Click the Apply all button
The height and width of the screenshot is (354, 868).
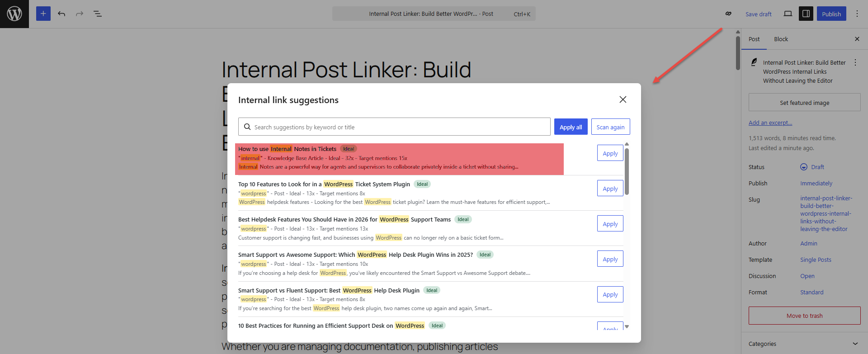[571, 127]
